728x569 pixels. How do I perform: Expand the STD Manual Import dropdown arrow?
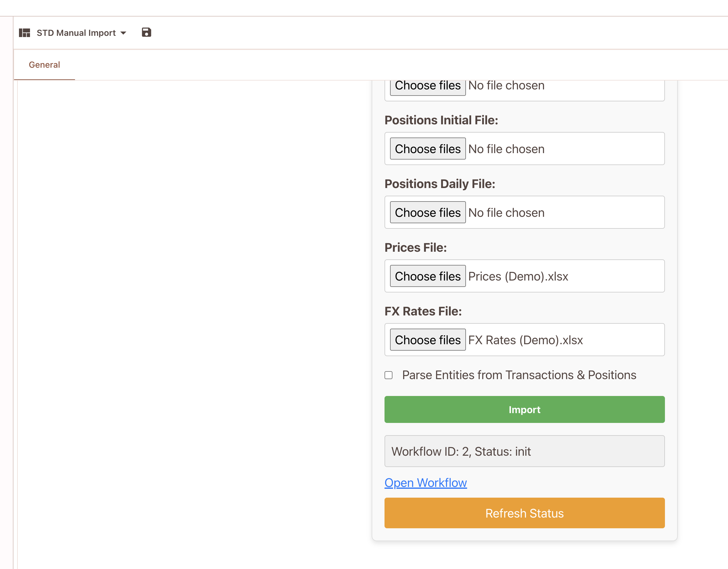(x=123, y=33)
